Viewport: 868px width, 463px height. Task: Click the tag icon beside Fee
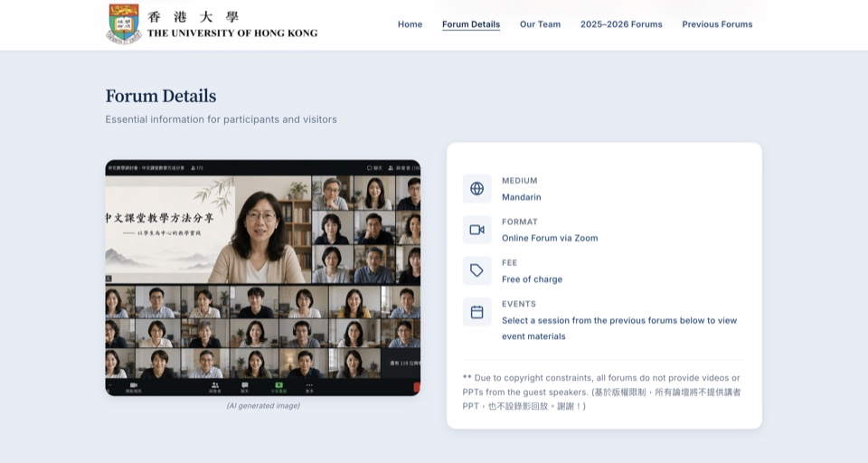click(x=476, y=270)
